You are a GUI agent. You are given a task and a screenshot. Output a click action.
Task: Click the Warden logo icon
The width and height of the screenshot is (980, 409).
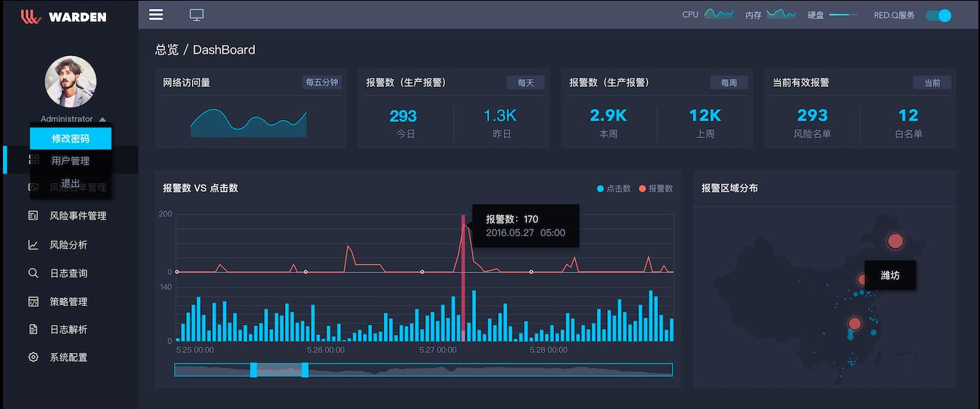31,16
